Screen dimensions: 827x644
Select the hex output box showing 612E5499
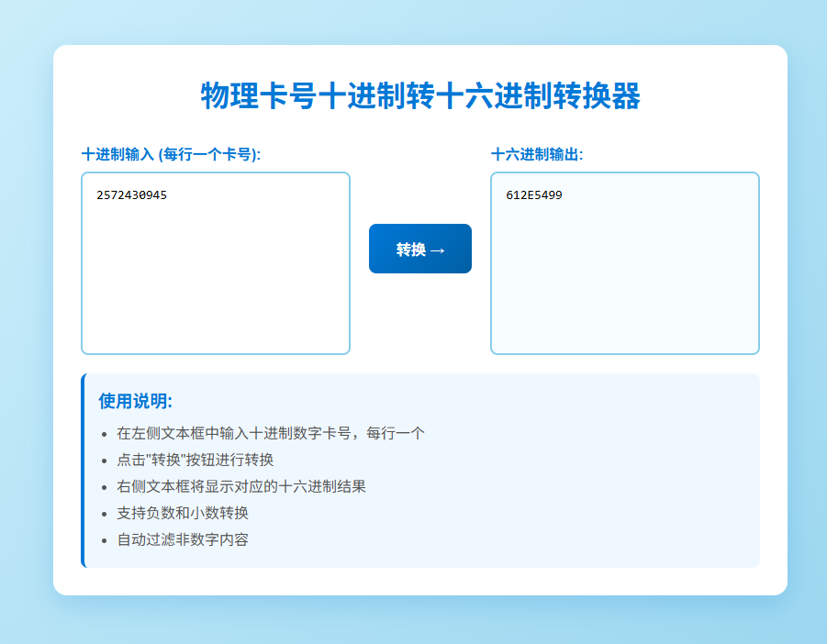click(625, 263)
